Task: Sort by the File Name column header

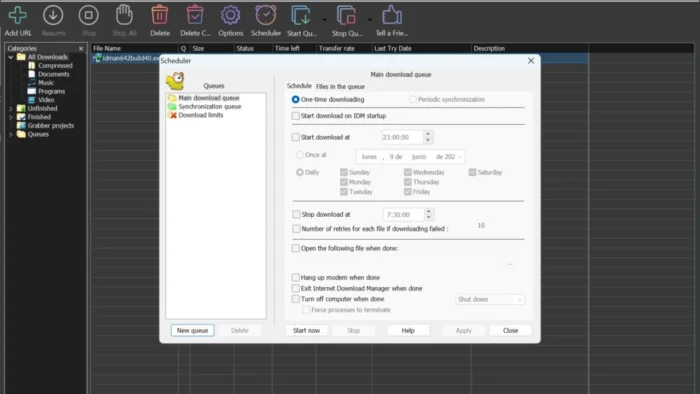Action: pyautogui.click(x=134, y=48)
